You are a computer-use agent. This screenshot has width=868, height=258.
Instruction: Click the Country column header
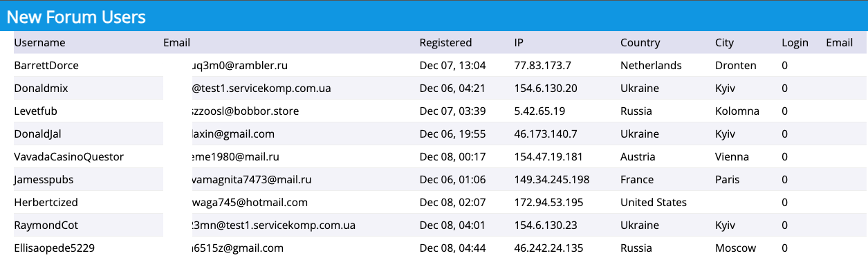point(640,43)
